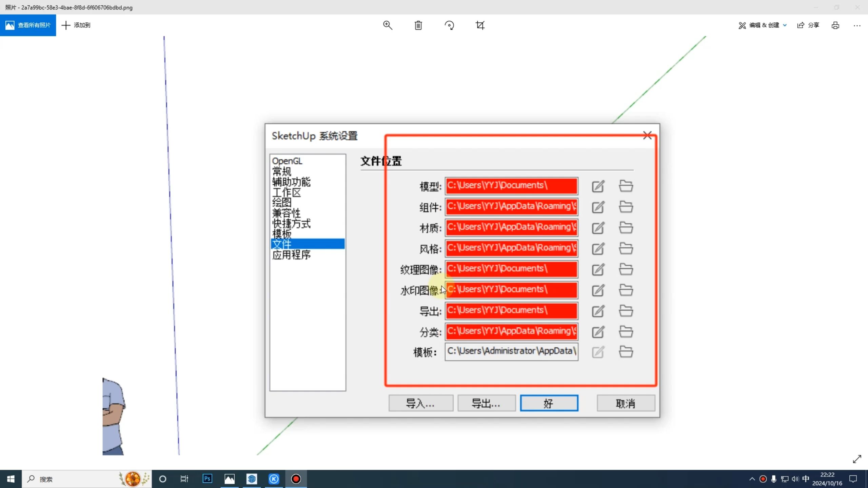Open the folder picker for 风格
Image resolution: width=868 pixels, height=488 pixels.
626,249
